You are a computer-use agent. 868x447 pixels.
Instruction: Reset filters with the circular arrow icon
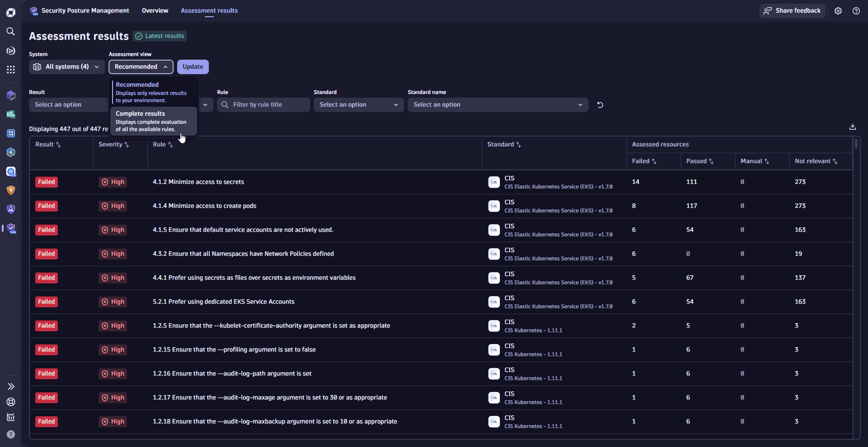[600, 104]
